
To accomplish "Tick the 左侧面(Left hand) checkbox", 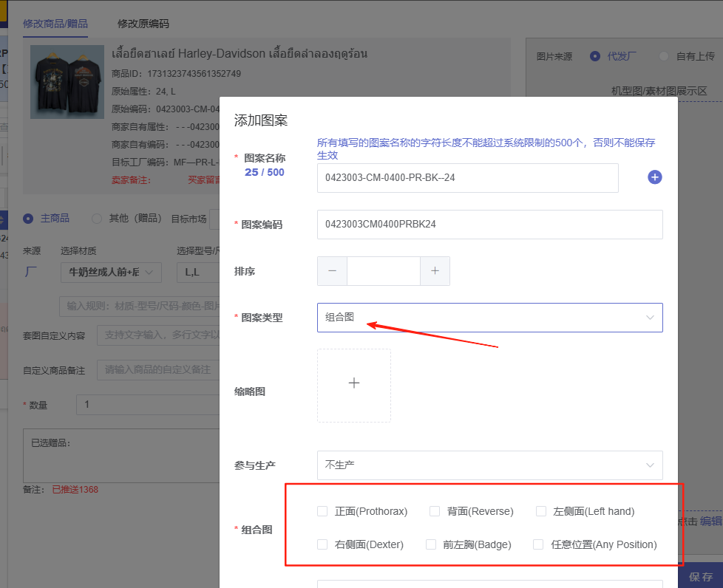I will (541, 511).
